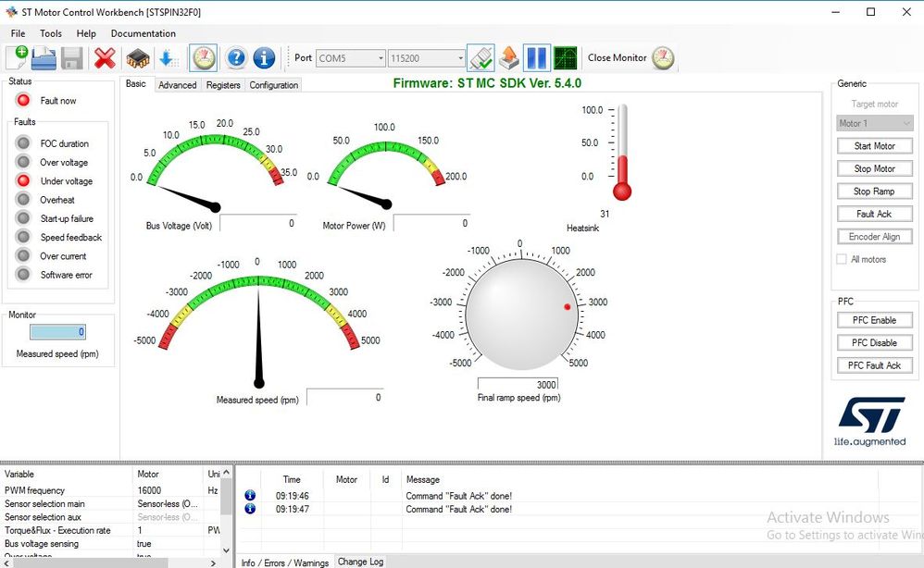This screenshot has width=924, height=568.
Task: Click the Start Motor button
Action: 875,146
